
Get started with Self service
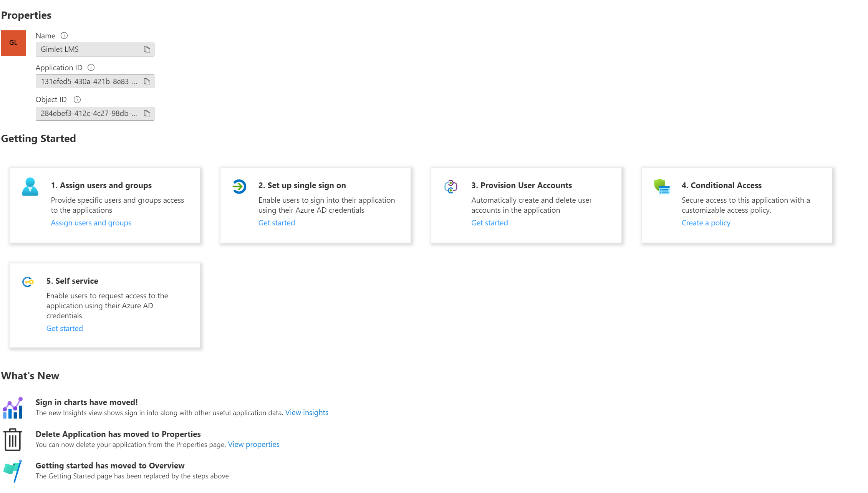[x=65, y=328]
